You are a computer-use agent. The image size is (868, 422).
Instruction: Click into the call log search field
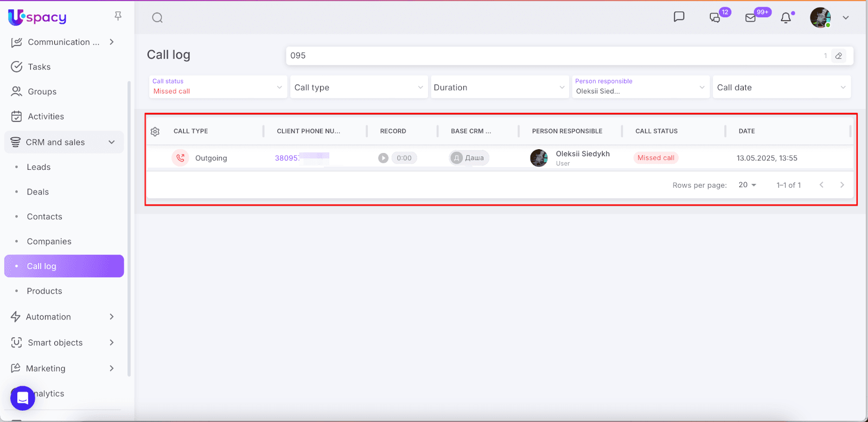pyautogui.click(x=553, y=56)
